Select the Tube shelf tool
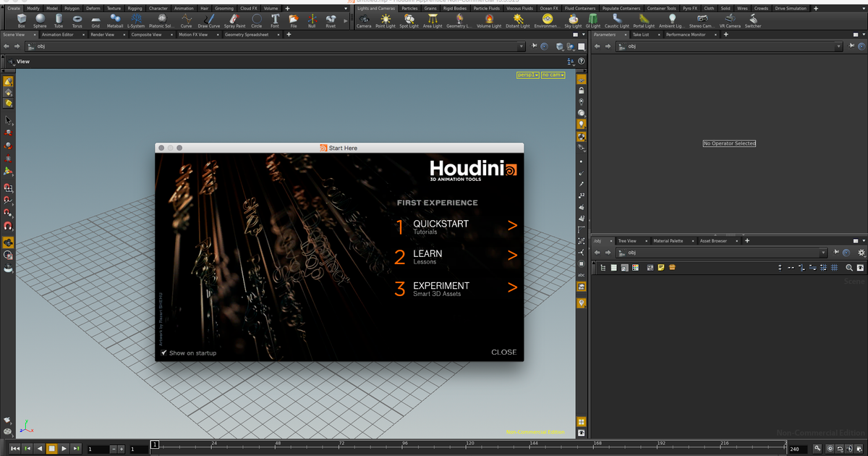868x456 pixels. pos(59,20)
